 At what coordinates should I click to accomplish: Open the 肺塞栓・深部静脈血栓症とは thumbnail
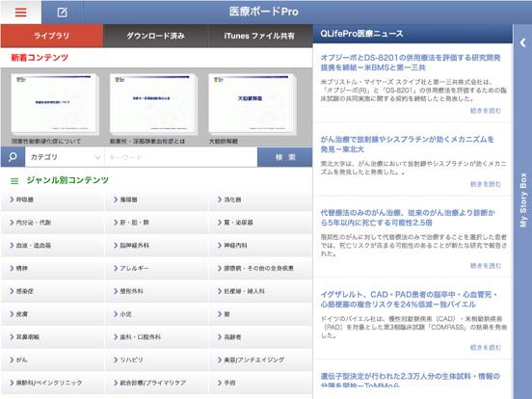153,104
